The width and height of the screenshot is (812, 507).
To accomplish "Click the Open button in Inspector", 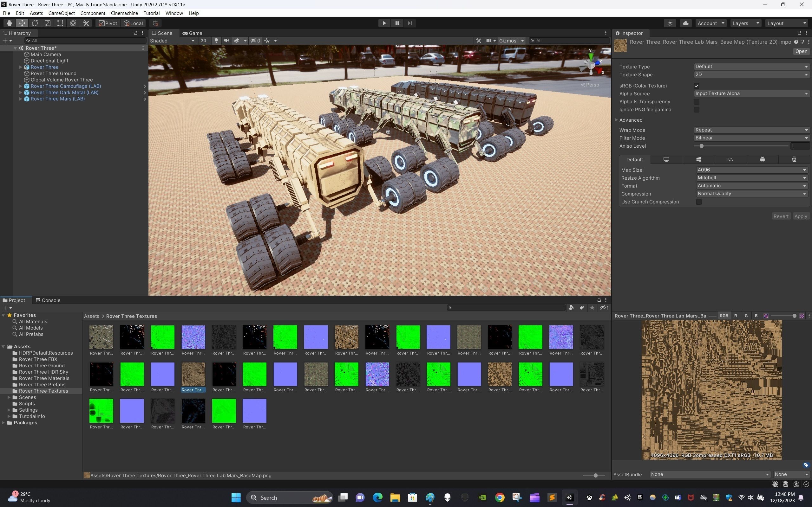I will click(801, 51).
